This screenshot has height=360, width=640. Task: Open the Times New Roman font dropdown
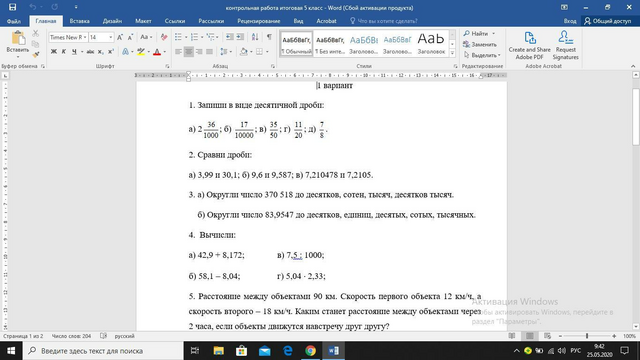(x=68, y=37)
